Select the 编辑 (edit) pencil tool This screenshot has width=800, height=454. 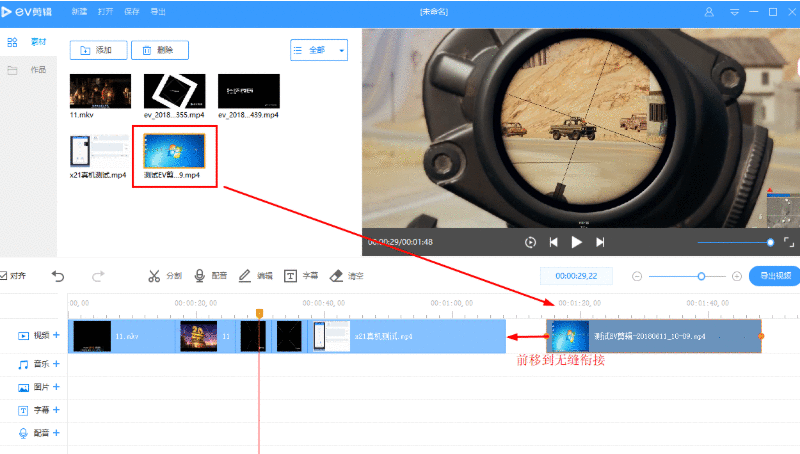point(255,276)
